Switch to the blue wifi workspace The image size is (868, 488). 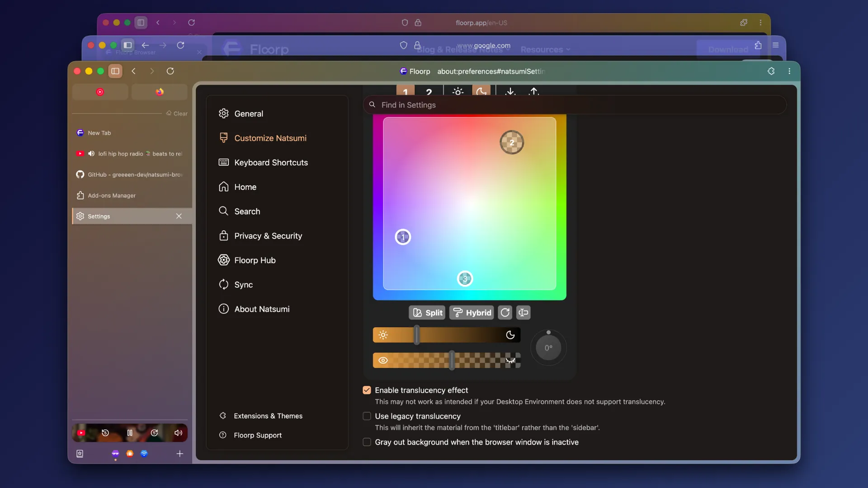[144, 454]
